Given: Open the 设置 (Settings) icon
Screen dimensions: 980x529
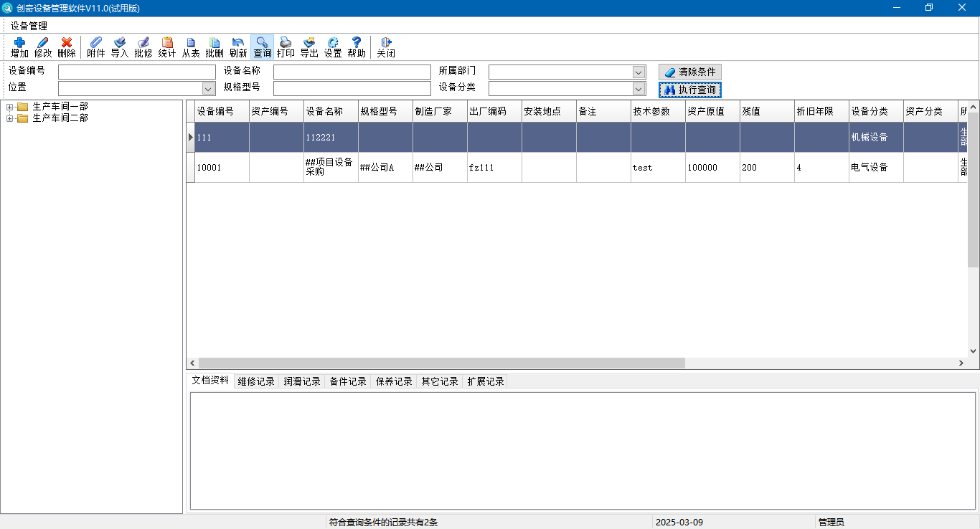Looking at the screenshot, I should click(332, 47).
